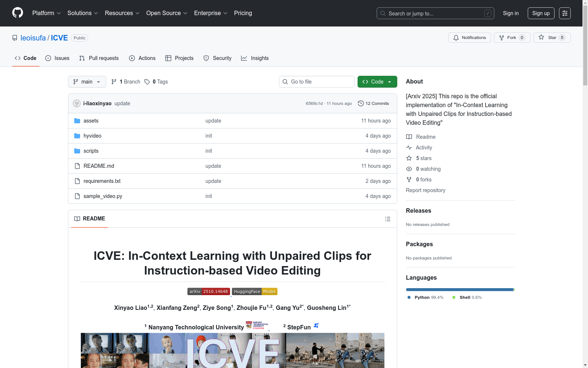Open the GitHub homepage logo
This screenshot has height=368, width=588.
click(18, 13)
